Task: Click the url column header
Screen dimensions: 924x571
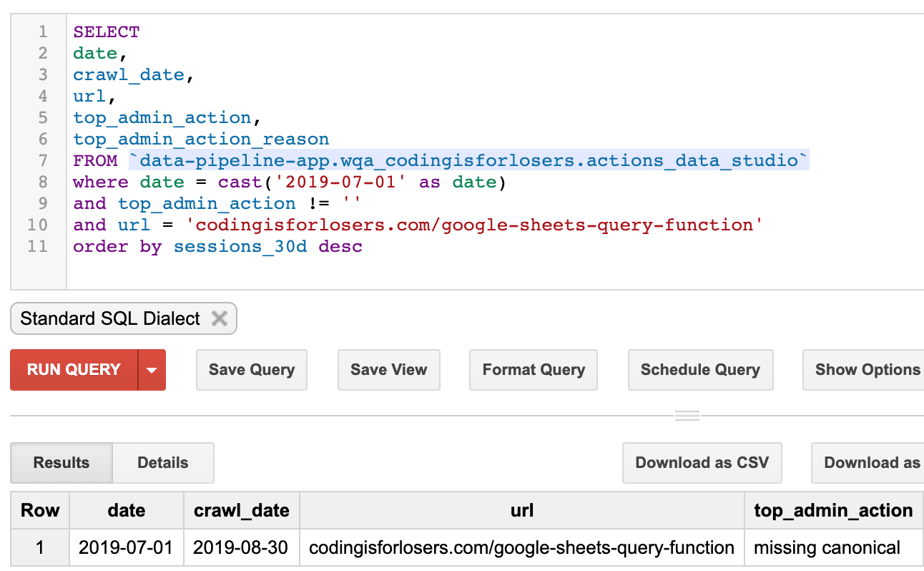Action: pyautogui.click(x=521, y=511)
